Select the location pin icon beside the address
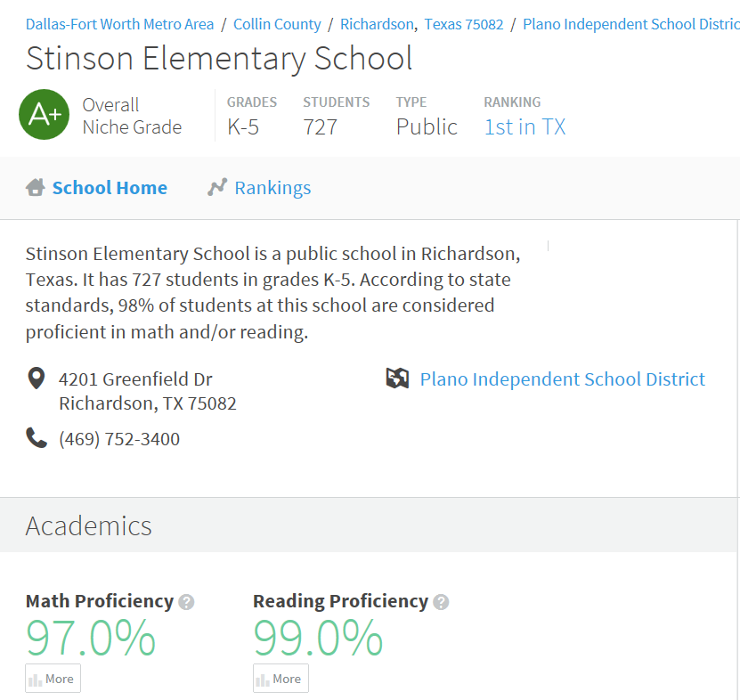The width and height of the screenshot is (740, 700). coord(36,378)
